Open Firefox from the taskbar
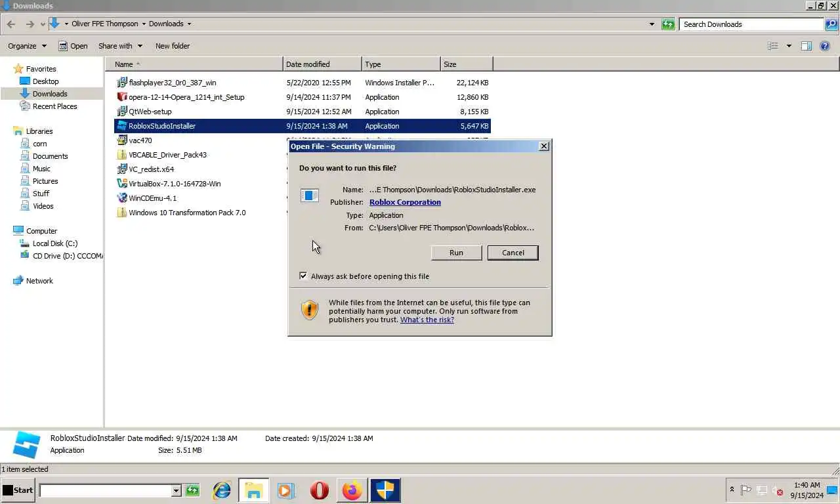840x504 pixels. pyautogui.click(x=352, y=490)
